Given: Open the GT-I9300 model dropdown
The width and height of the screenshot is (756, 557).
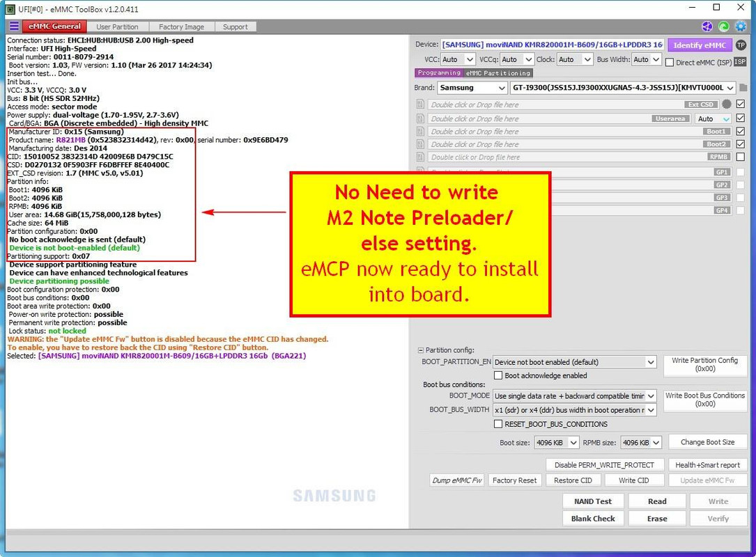Looking at the screenshot, I should pos(623,88).
